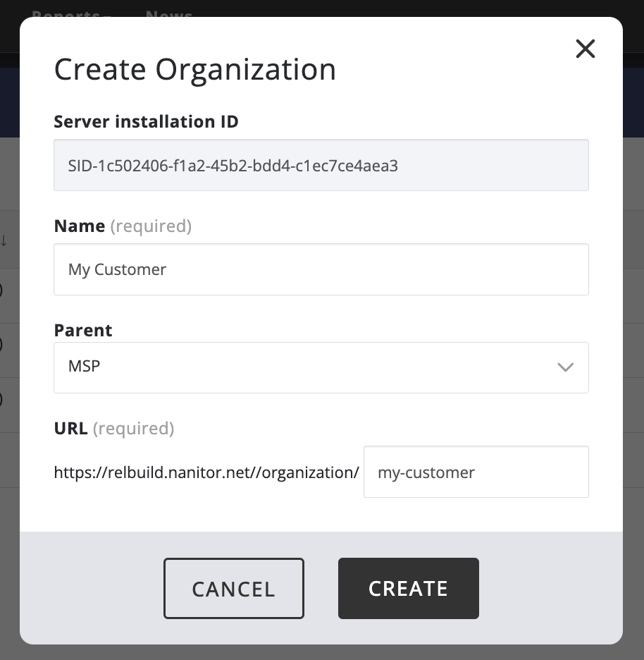The width and height of the screenshot is (644, 660).
Task: Click the Create Organization heading
Action: pos(195,70)
